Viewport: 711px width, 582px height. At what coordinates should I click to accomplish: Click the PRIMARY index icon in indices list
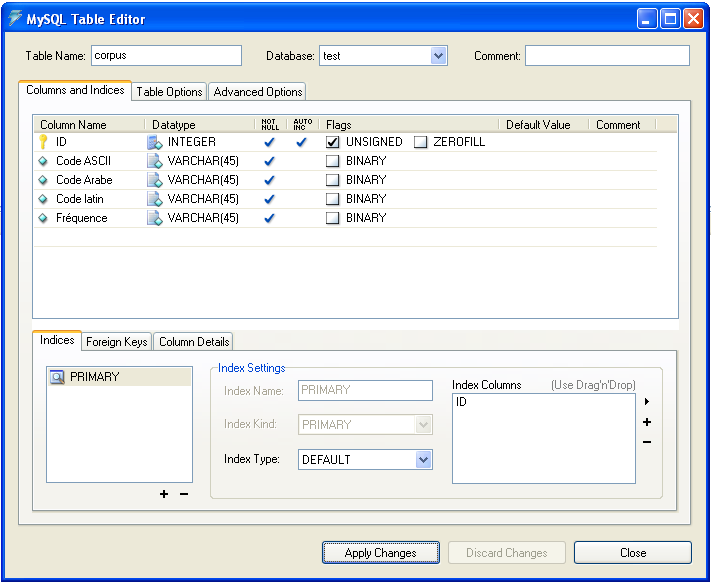coord(57,377)
